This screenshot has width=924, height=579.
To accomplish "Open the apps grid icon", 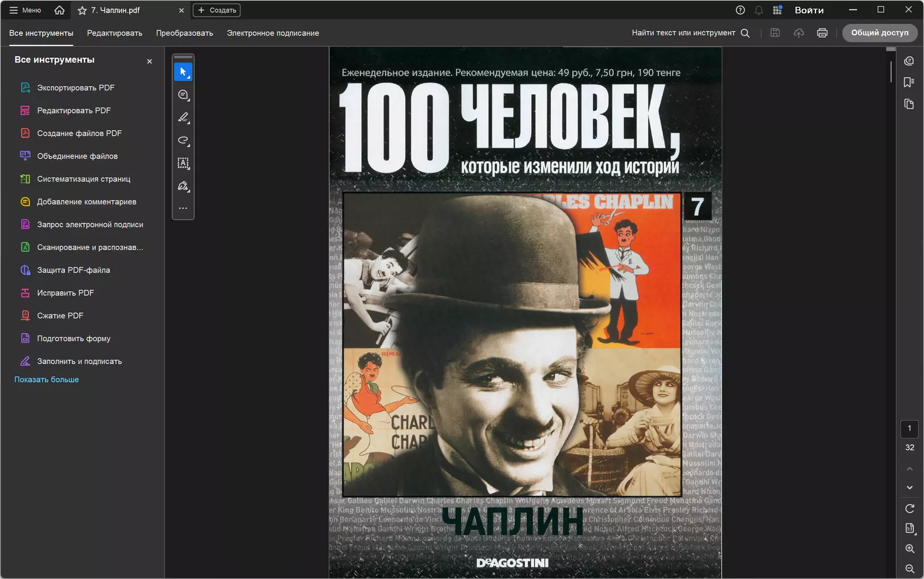I will (777, 10).
